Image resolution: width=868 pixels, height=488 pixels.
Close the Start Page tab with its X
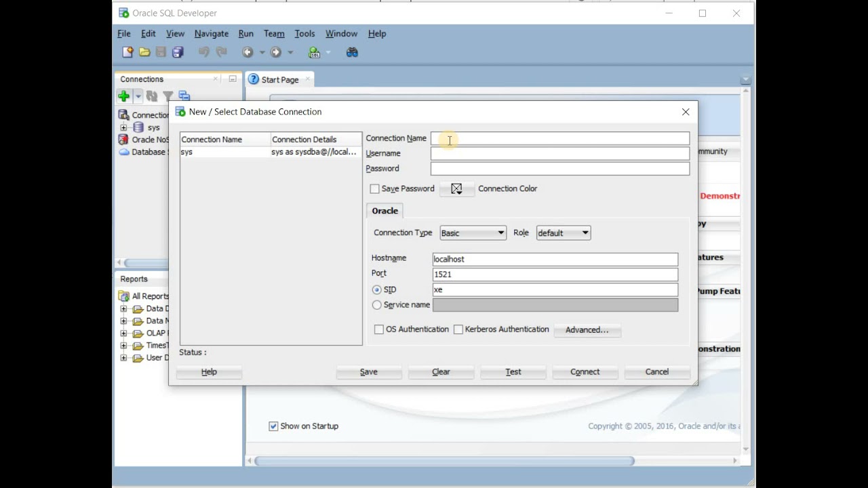click(307, 79)
